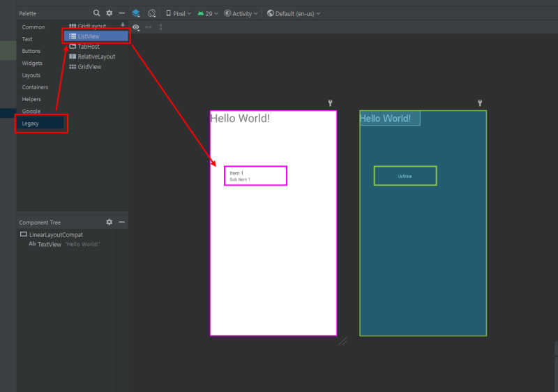Select the TextView node in Component Tree
Screen dimensions: 558x392
50,244
